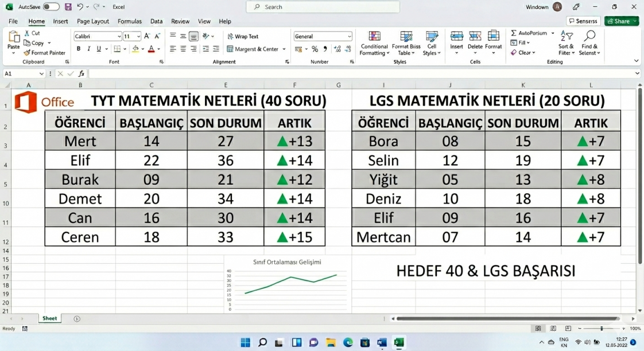Toggle the AutoSave switch
644x351 pixels.
coord(51,7)
